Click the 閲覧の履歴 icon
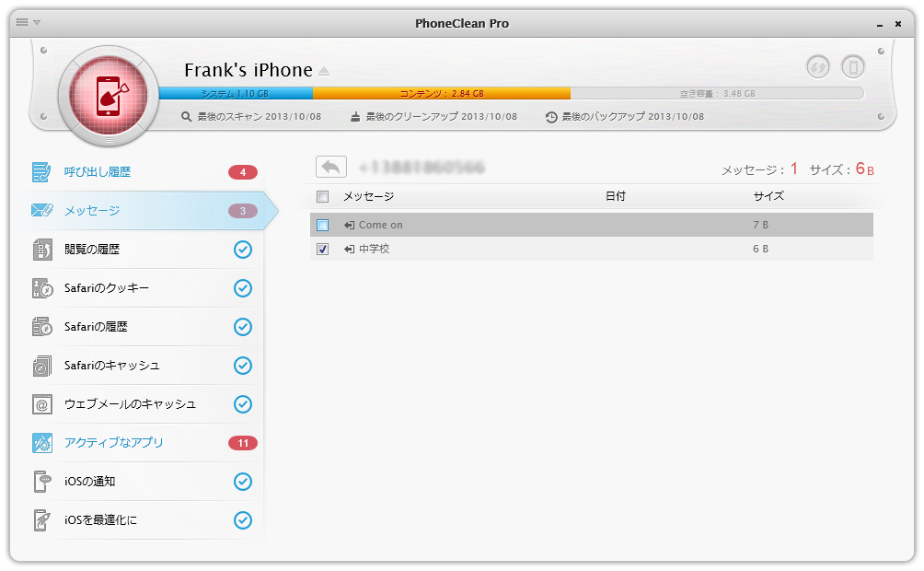This screenshot has height=571, width=924. coord(42,250)
